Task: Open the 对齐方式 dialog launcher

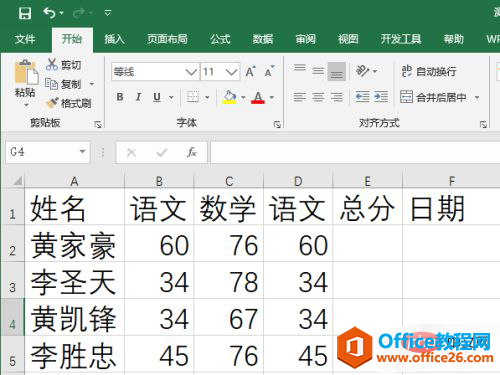Action: [483, 125]
